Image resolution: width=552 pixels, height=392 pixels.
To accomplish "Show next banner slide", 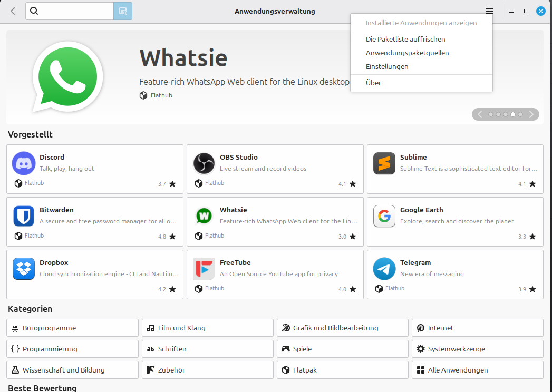I will click(x=531, y=114).
